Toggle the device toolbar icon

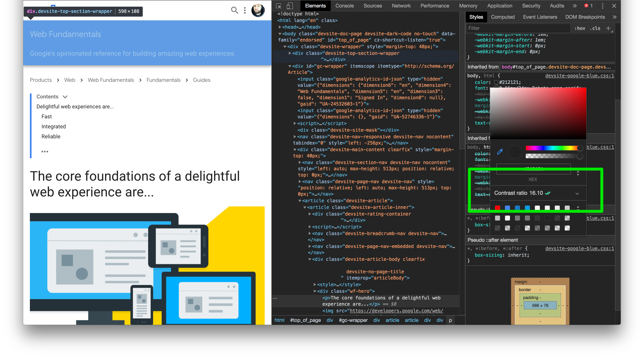click(290, 6)
